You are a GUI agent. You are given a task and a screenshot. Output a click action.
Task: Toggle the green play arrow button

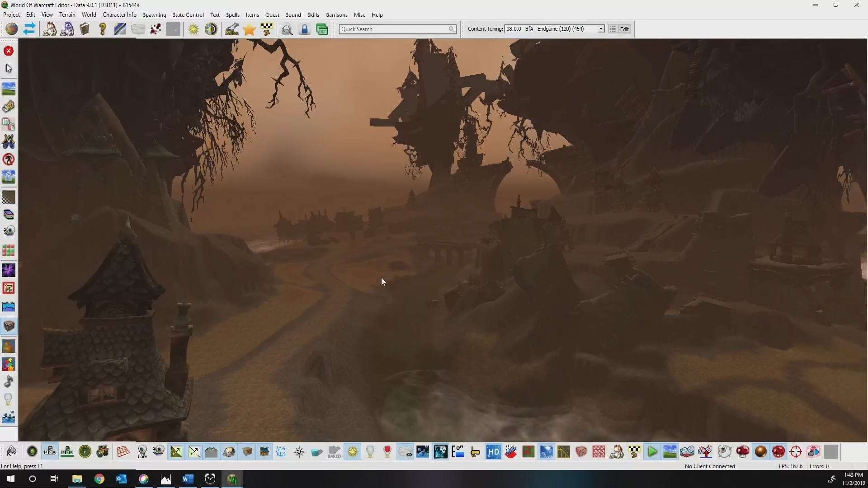click(652, 452)
